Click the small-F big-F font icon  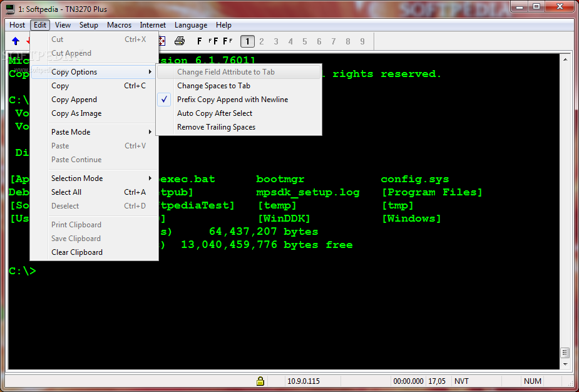click(214, 41)
